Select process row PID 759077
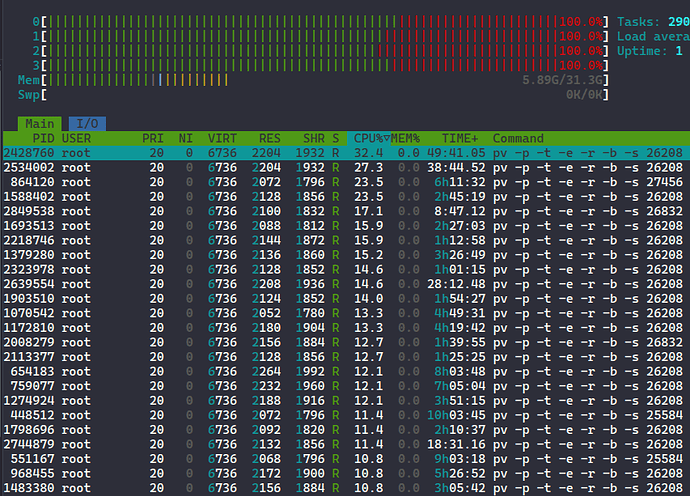 click(x=346, y=386)
